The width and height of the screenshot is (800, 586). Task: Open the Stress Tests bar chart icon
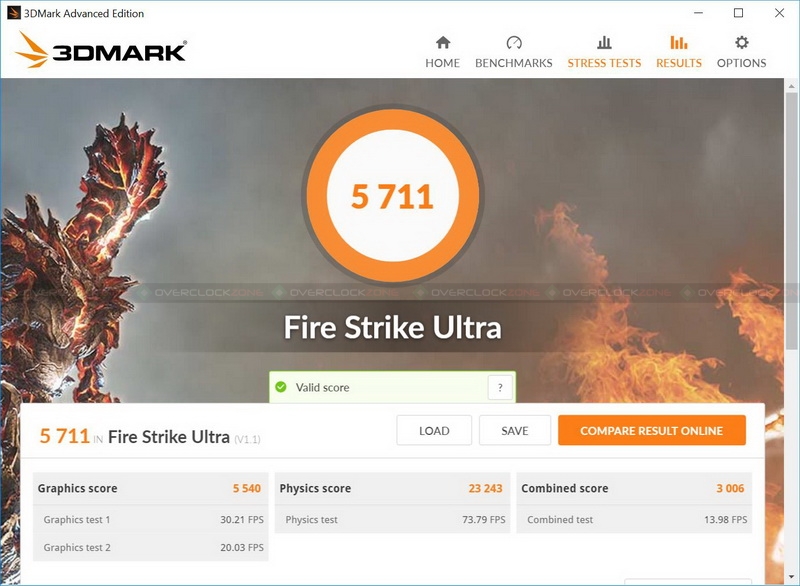coord(604,42)
